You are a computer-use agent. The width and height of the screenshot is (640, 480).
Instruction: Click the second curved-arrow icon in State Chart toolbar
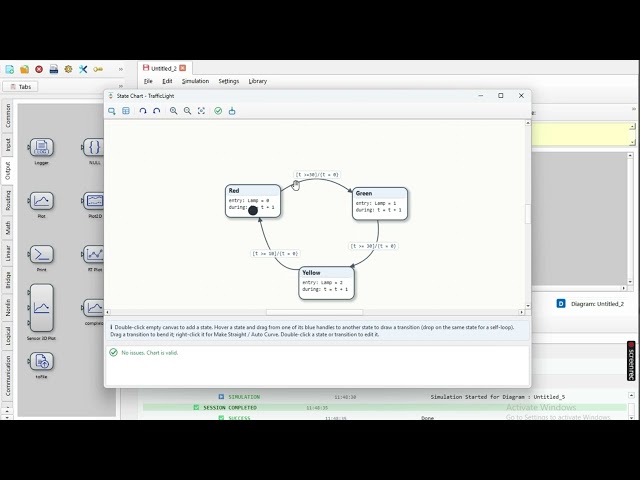(x=156, y=111)
